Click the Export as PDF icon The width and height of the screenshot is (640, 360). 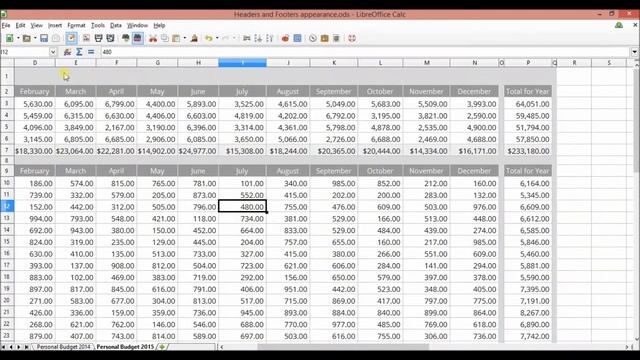86,38
